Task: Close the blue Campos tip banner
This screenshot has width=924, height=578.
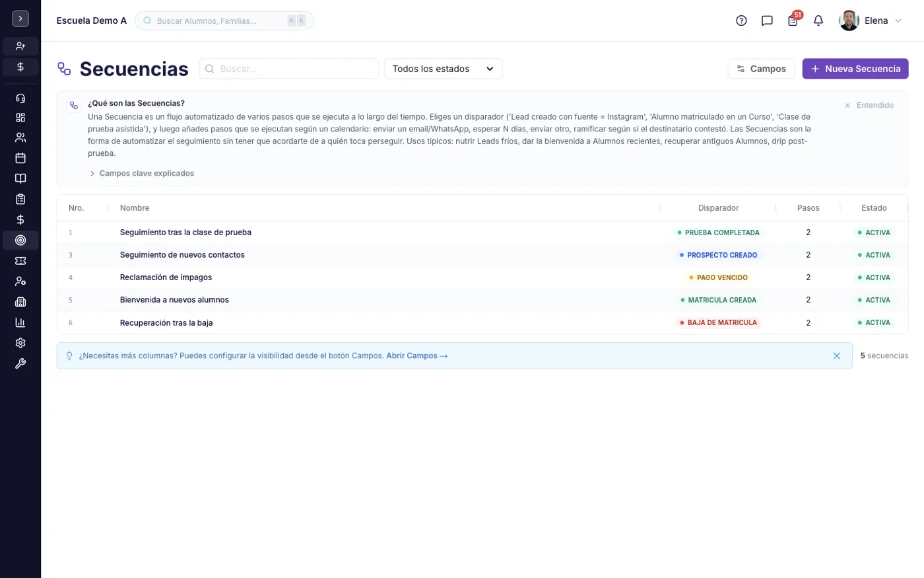Action: [x=836, y=356]
